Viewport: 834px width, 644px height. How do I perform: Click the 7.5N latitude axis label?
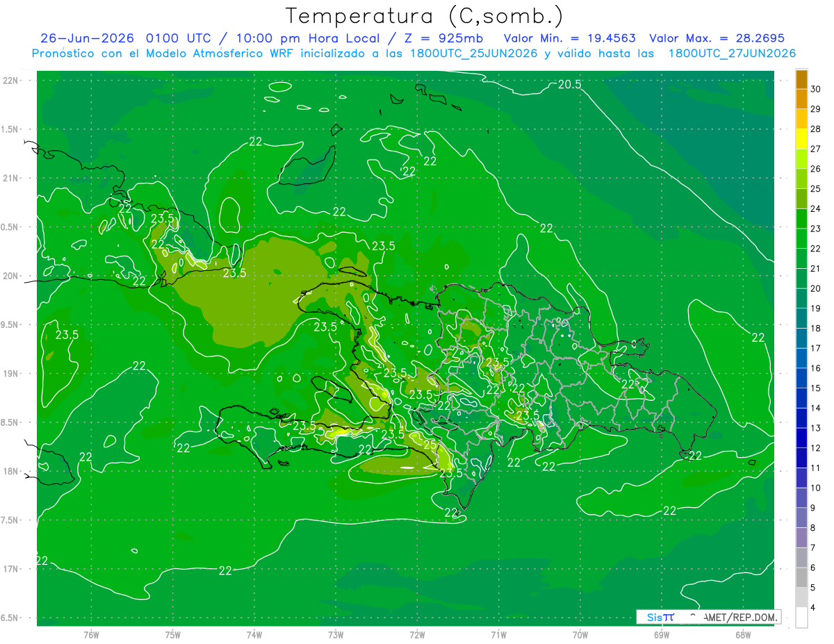10,520
